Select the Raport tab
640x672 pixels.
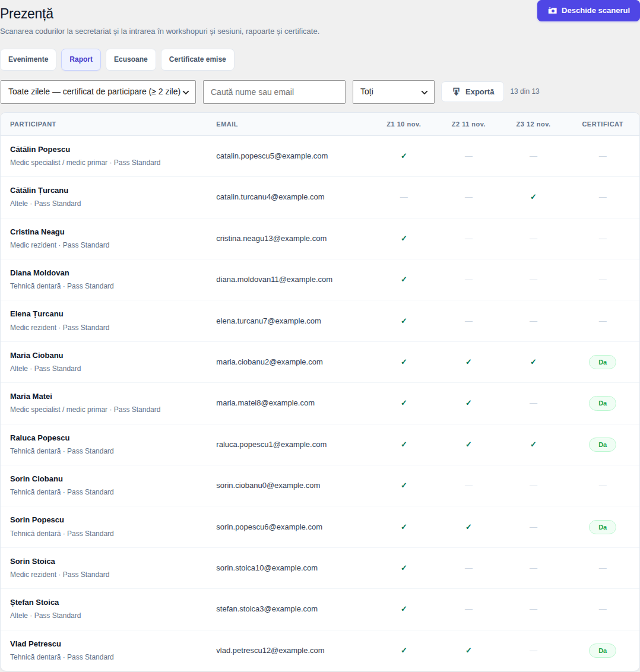point(81,59)
